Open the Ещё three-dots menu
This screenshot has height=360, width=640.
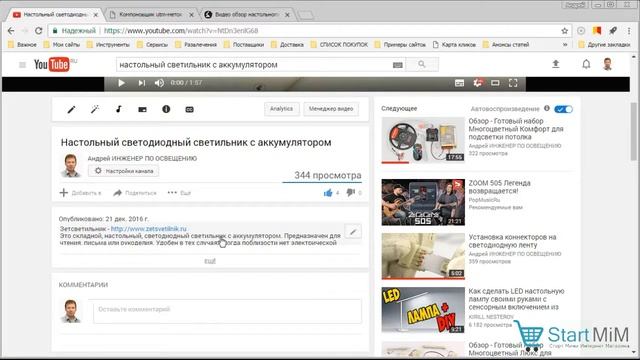tap(179, 193)
